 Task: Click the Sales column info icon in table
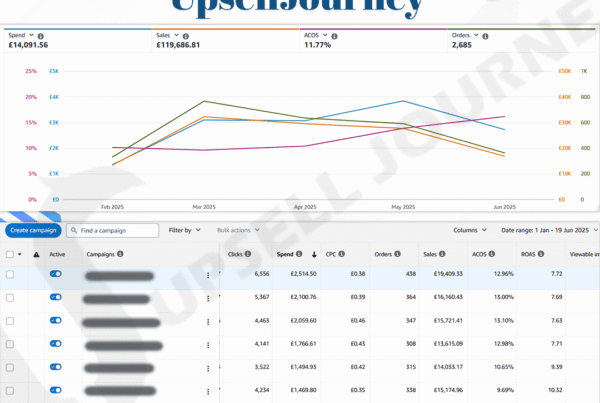click(442, 254)
